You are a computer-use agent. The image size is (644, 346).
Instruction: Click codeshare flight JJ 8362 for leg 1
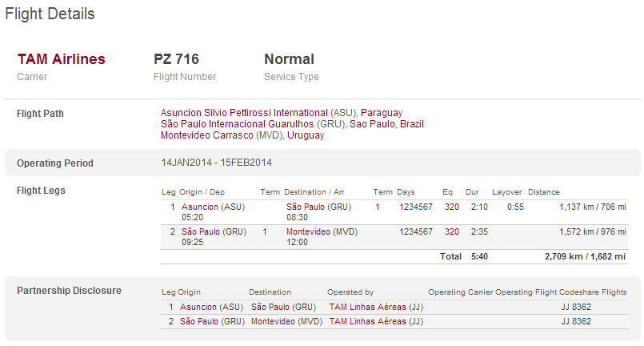coord(576,307)
